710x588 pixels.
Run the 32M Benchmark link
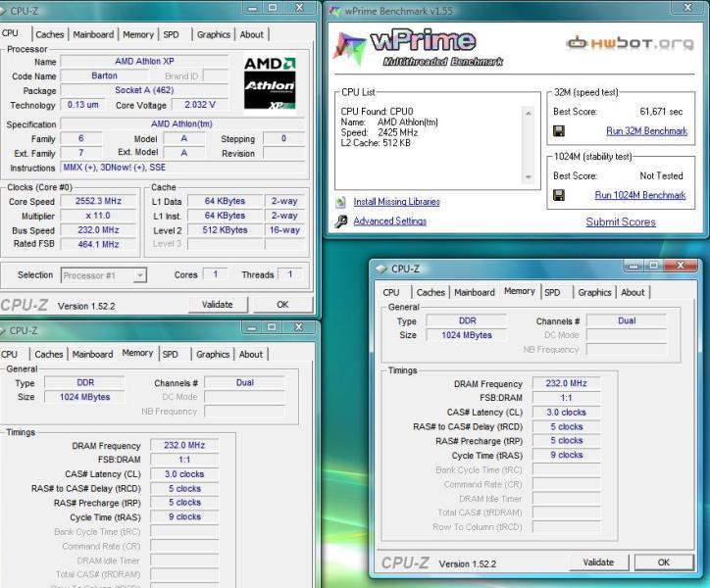646,131
